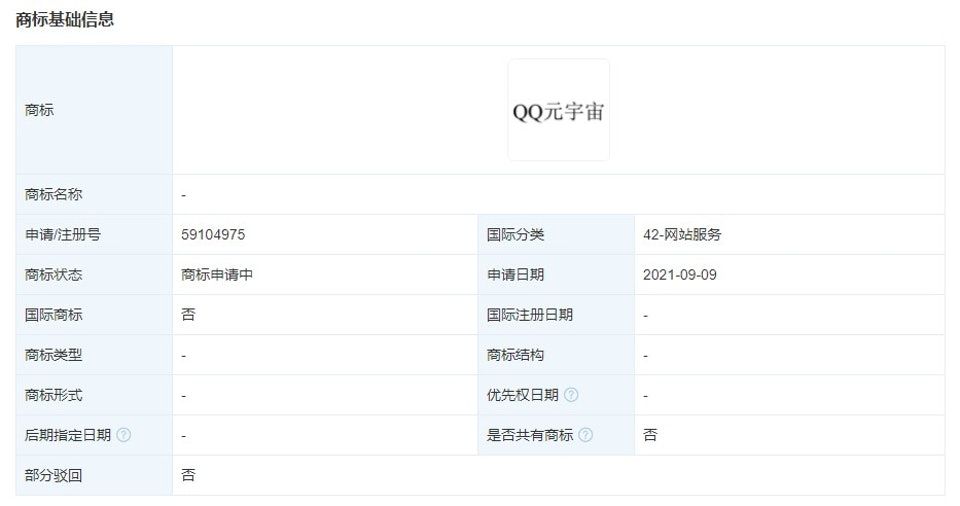This screenshot has width=960, height=506.
Task: Click the 商标基础信息 section heading
Action: tap(65, 20)
